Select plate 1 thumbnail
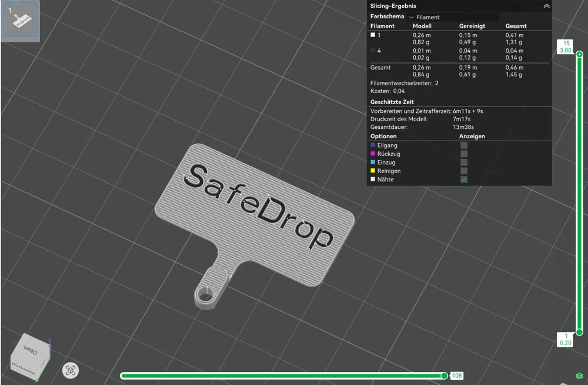Screen dimensions: 588x385 click(x=20, y=19)
